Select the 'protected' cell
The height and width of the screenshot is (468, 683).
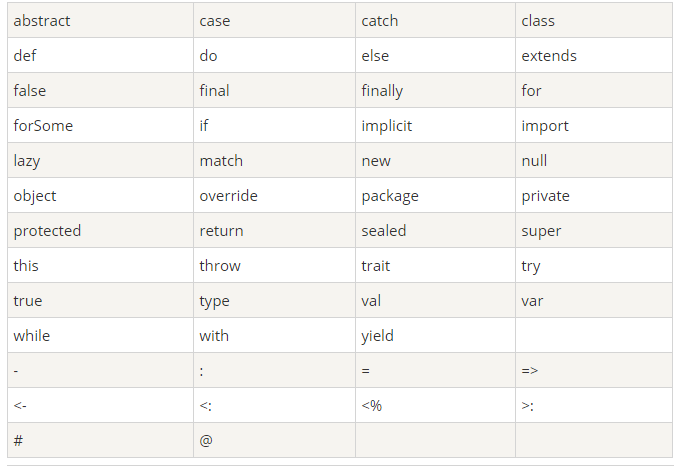click(x=100, y=231)
